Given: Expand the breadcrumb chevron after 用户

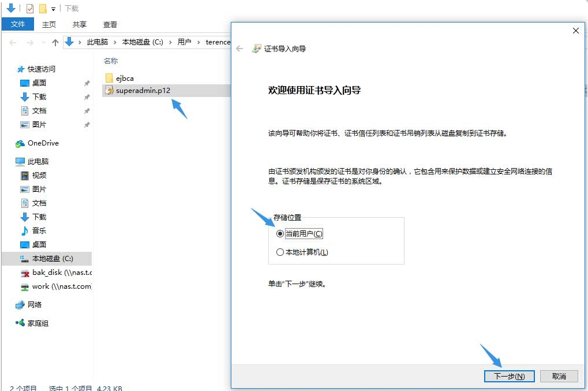Looking at the screenshot, I should 199,42.
